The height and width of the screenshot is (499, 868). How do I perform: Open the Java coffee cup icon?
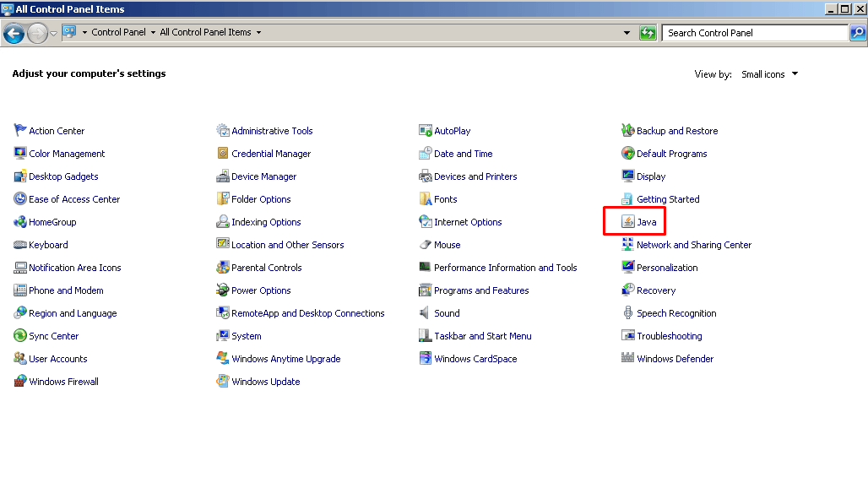(627, 221)
